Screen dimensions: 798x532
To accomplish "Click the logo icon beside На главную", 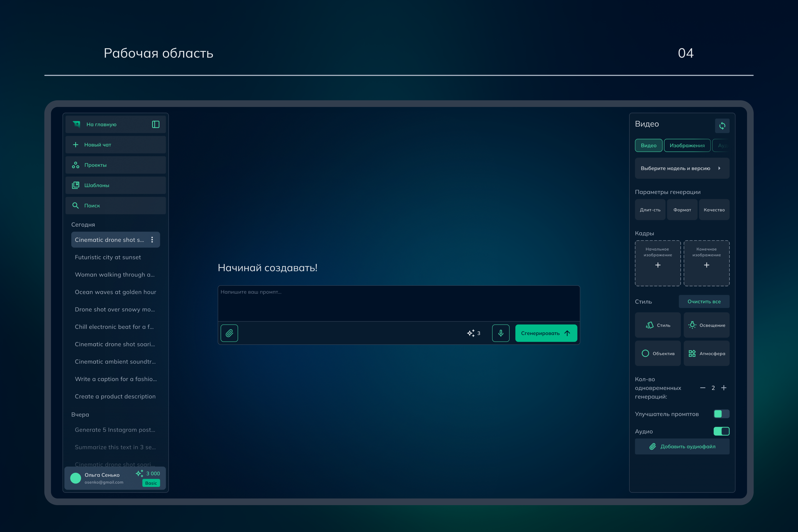I will click(77, 124).
